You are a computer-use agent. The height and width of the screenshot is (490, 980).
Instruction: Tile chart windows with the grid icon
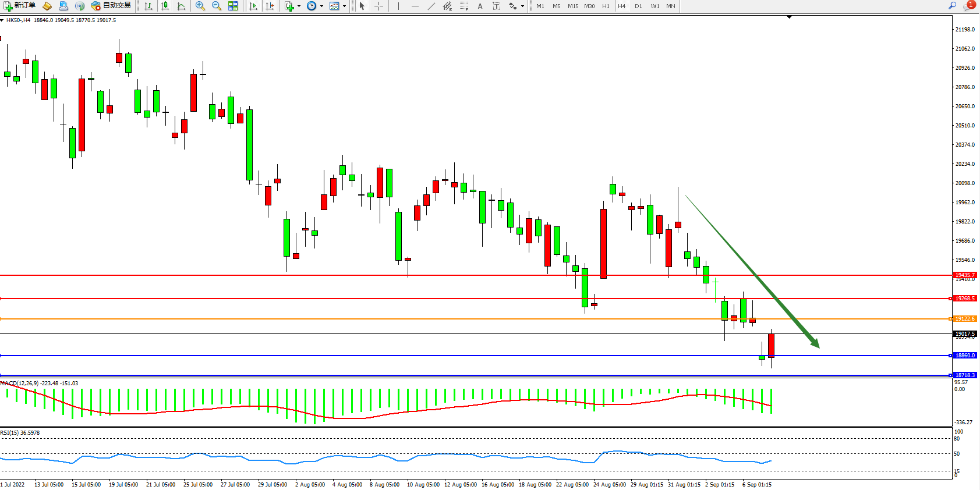click(x=233, y=6)
